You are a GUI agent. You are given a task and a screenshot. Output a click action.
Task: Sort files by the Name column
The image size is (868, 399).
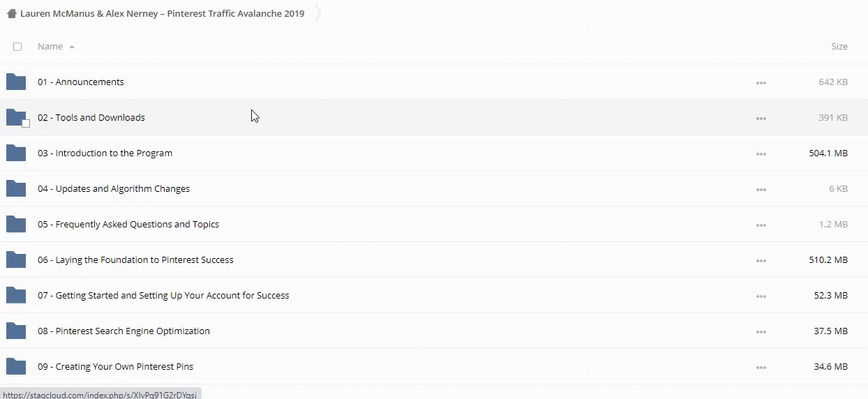(50, 47)
